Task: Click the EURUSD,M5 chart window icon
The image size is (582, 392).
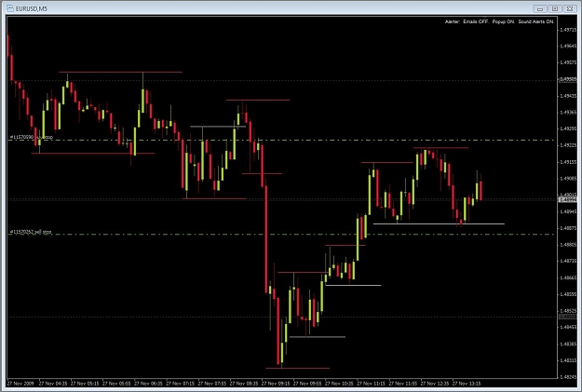Action: [10, 8]
